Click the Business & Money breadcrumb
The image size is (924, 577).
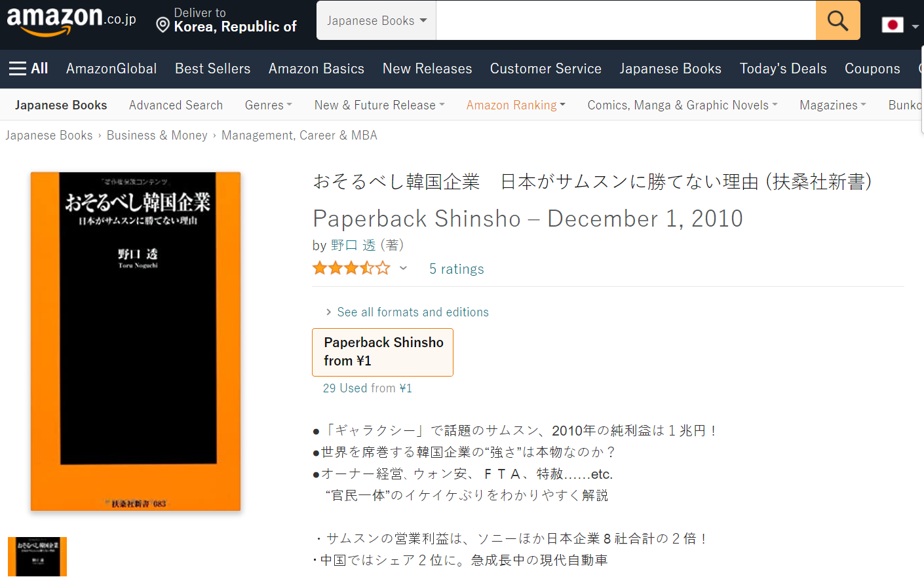(x=157, y=136)
